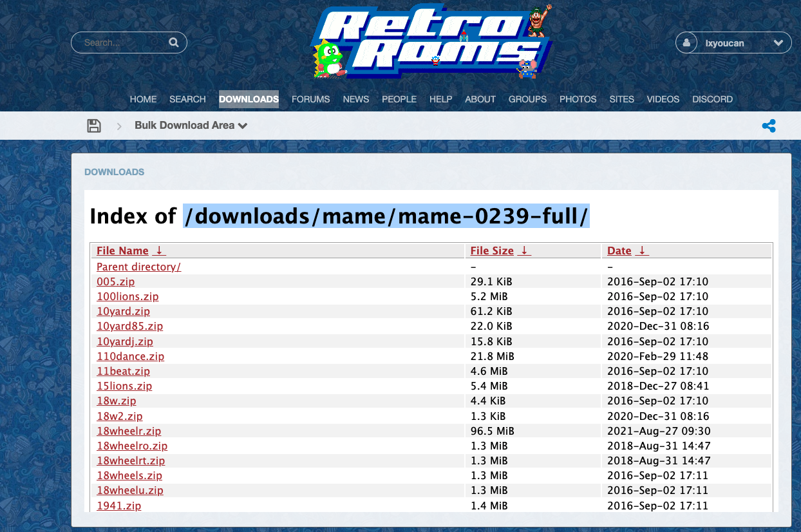Click the DOWNLOADS breadcrumb heading

[115, 172]
